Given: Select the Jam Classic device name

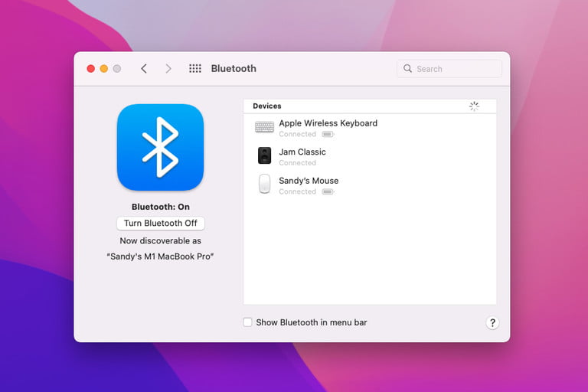Looking at the screenshot, I should [302, 152].
